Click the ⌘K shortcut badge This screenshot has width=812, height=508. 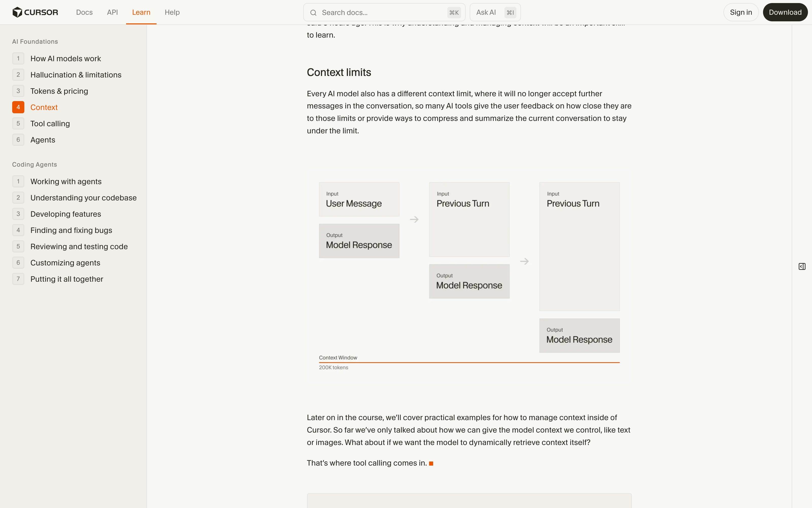coord(454,13)
